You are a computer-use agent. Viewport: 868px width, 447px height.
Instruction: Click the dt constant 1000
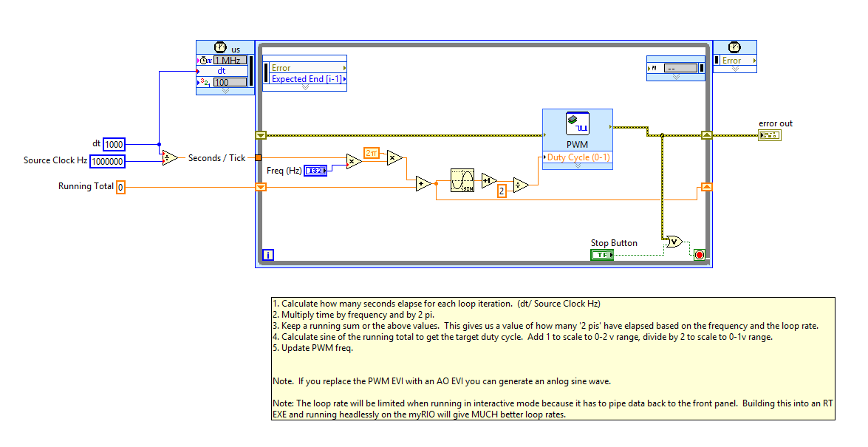pyautogui.click(x=114, y=145)
